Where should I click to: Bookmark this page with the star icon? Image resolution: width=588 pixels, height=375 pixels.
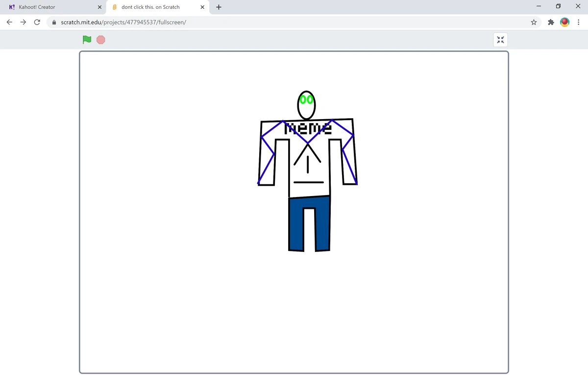pyautogui.click(x=534, y=22)
